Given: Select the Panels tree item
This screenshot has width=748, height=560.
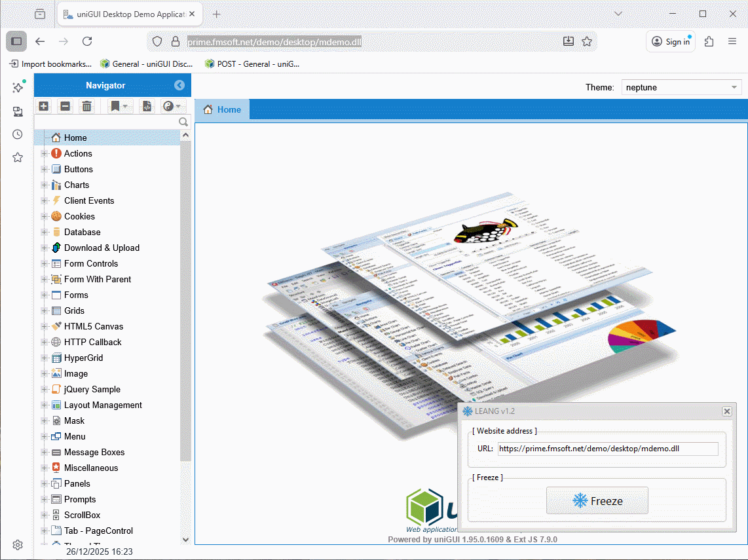Looking at the screenshot, I should click(107, 483).
